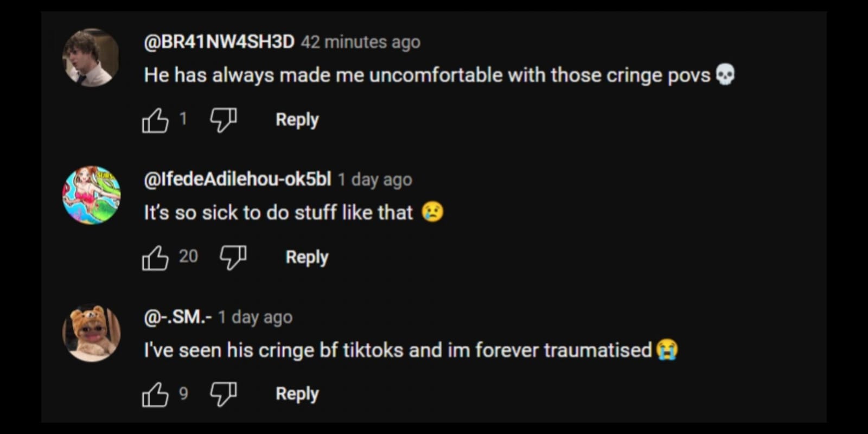Dislike the 'so sick' comment
868x434 pixels.
[x=233, y=257]
